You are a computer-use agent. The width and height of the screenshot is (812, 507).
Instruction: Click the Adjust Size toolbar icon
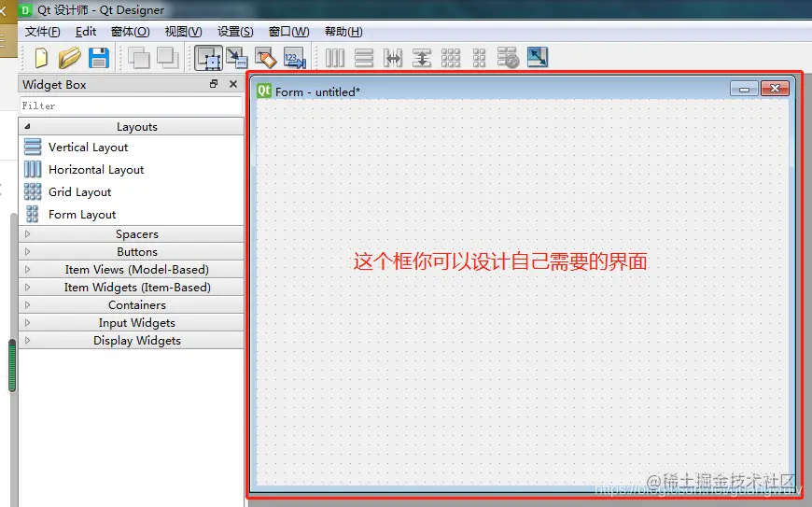538,58
